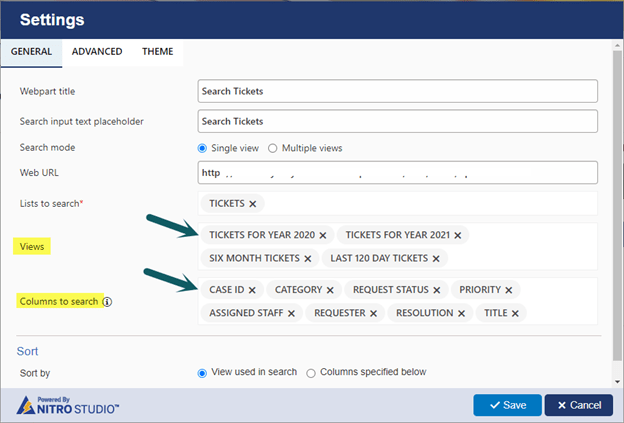624x423 pixels.
Task: Remove the TICKETS list tag
Action: [x=252, y=204]
